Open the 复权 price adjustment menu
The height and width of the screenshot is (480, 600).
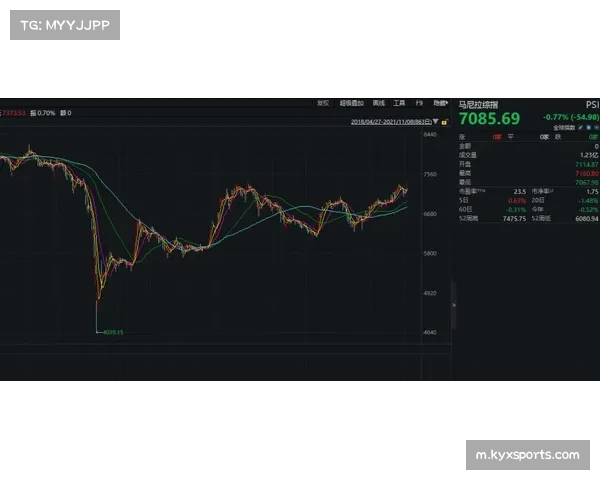click(x=322, y=102)
